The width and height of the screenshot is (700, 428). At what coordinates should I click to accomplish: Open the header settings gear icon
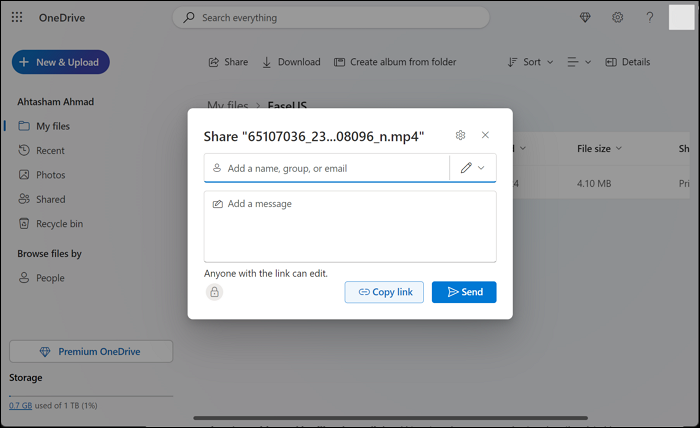[617, 17]
